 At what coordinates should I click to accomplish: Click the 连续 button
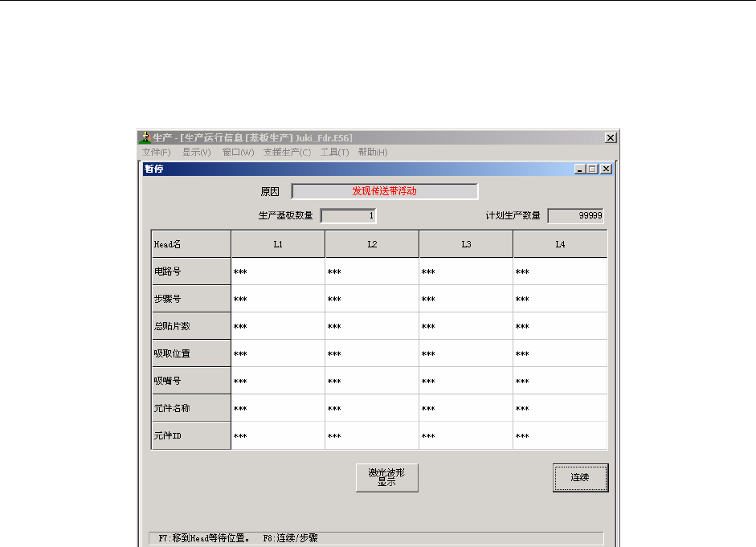(581, 478)
